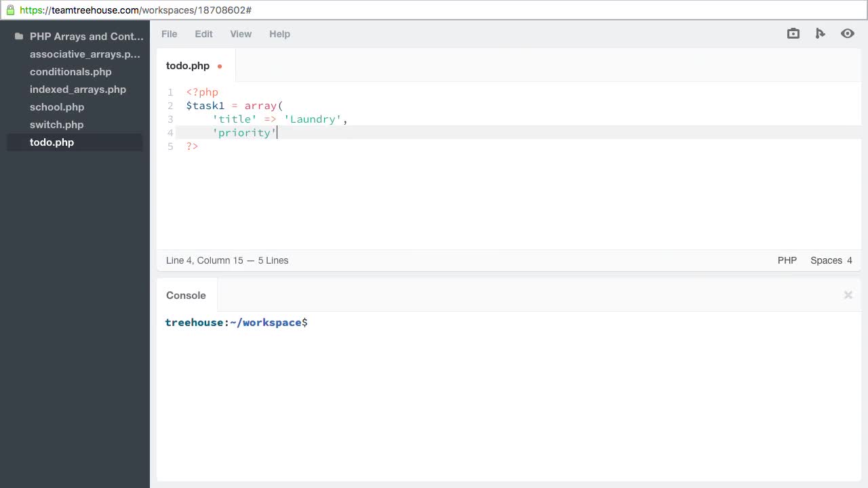Open the File menu
The image size is (868, 488).
pos(169,34)
